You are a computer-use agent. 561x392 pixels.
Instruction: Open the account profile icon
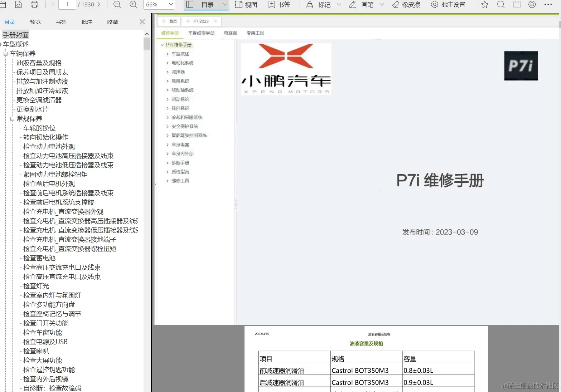click(x=532, y=5)
